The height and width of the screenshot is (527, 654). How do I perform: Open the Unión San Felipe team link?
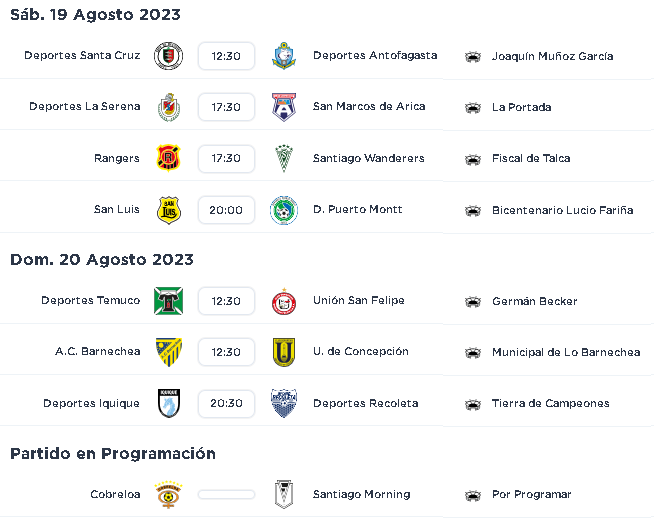(x=359, y=300)
